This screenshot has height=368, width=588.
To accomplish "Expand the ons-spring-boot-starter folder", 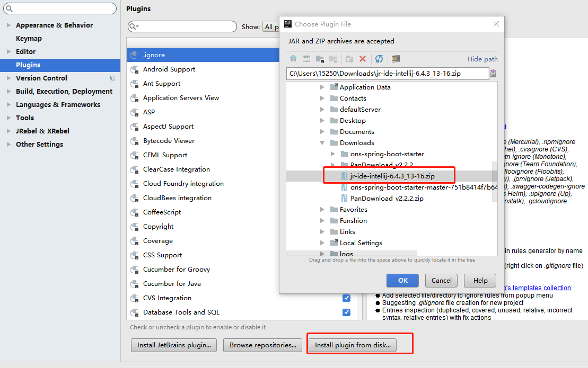I will point(332,154).
